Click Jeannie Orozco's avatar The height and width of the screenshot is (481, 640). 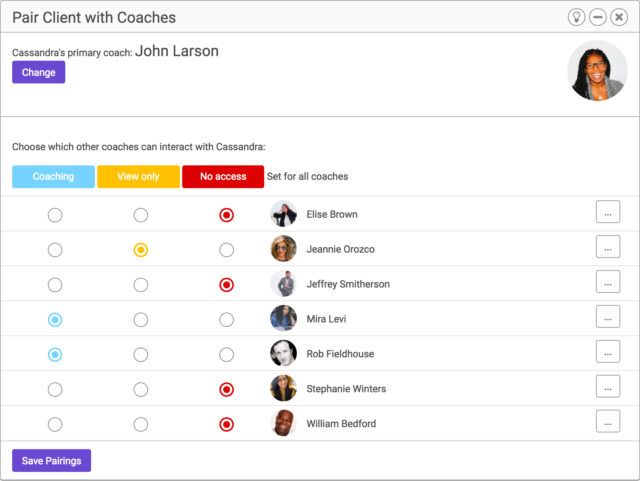pyautogui.click(x=284, y=249)
